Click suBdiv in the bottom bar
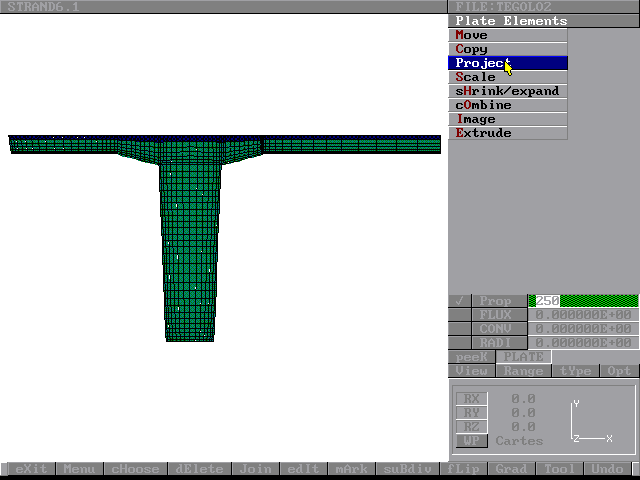The width and height of the screenshot is (640, 480). click(407, 469)
